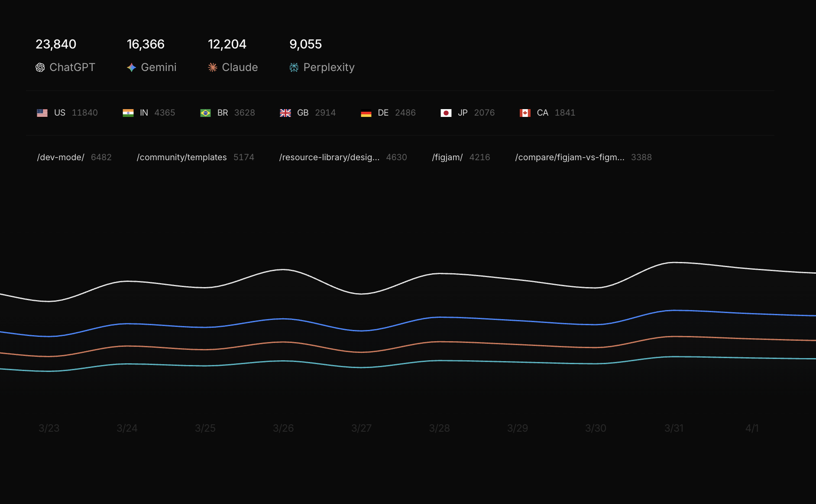This screenshot has height=504, width=816.
Task: Click the count 4630
Action: click(x=397, y=158)
